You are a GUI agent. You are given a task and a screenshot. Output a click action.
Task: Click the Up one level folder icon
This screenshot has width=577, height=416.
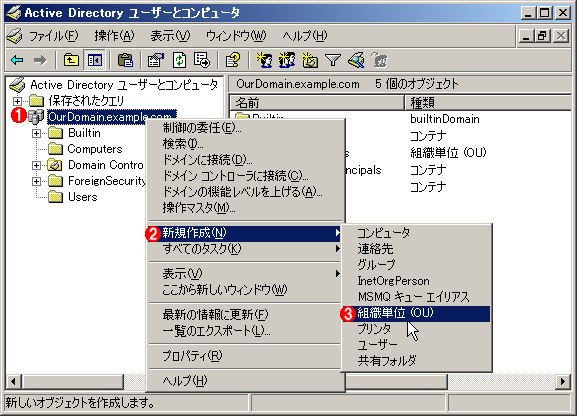(x=71, y=60)
